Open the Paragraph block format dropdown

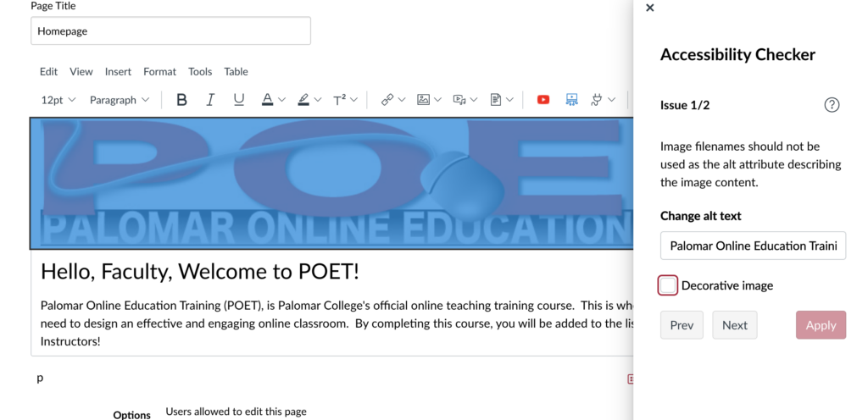[120, 100]
